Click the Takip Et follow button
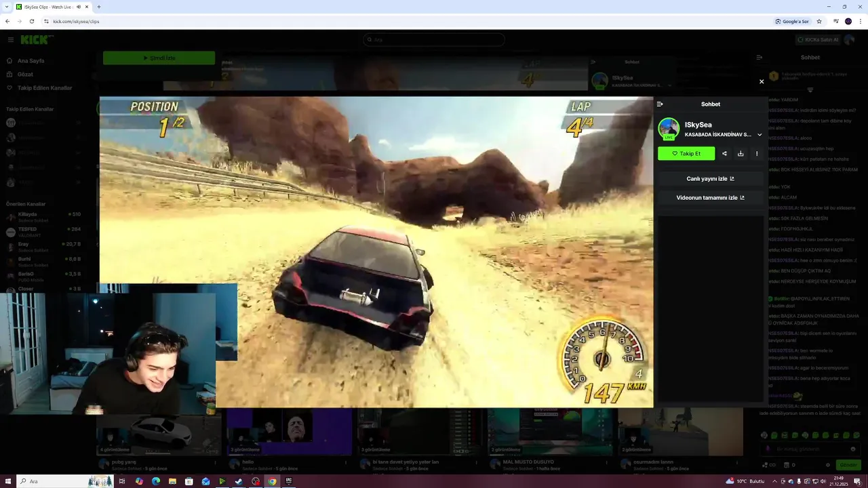This screenshot has width=868, height=488. 686,154
